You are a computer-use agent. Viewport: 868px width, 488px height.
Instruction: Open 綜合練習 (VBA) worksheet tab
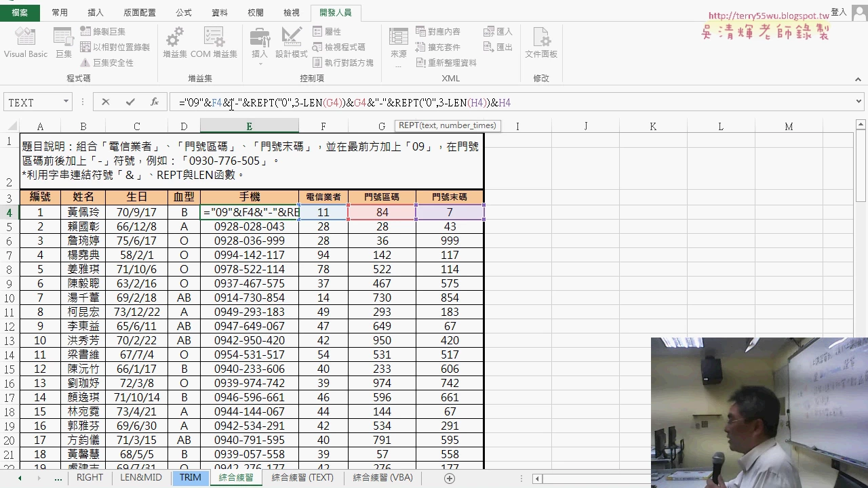[383, 478]
